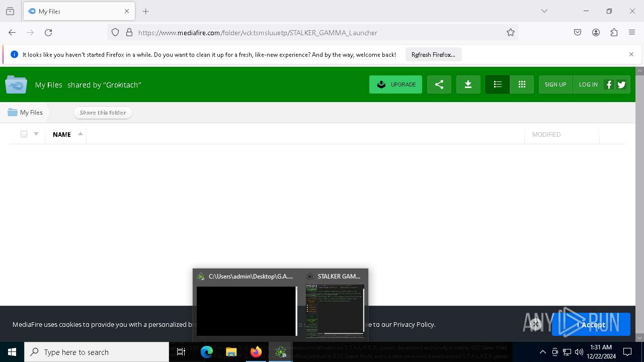Open the clock and date

(x=601, y=352)
